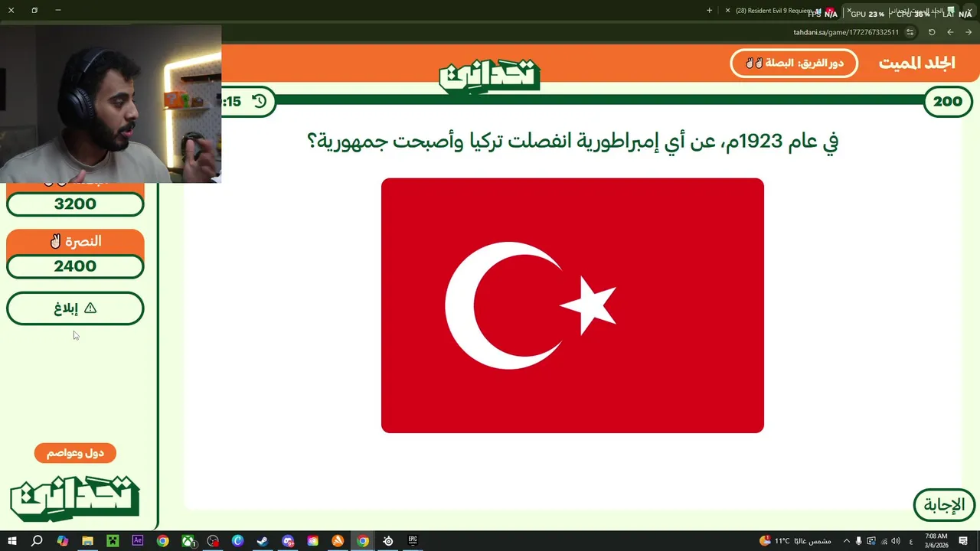Close the Resident Evil 9 Requiem tab
Image resolution: width=980 pixels, height=551 pixels.
pyautogui.click(x=727, y=11)
